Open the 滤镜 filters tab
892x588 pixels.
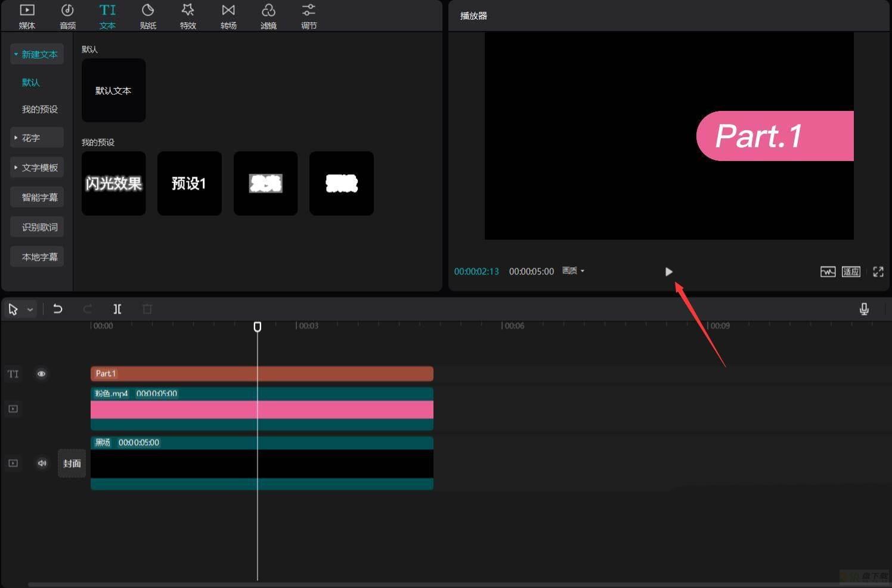[268, 16]
